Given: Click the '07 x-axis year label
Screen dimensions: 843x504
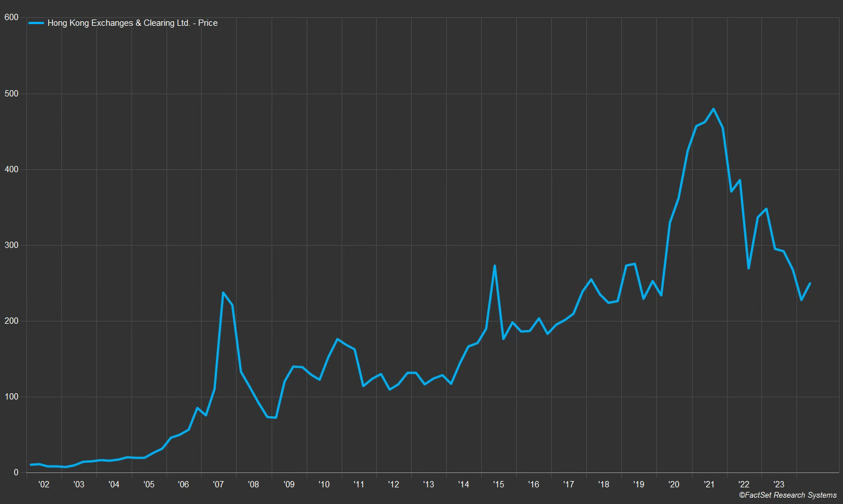Looking at the screenshot, I should [x=218, y=484].
